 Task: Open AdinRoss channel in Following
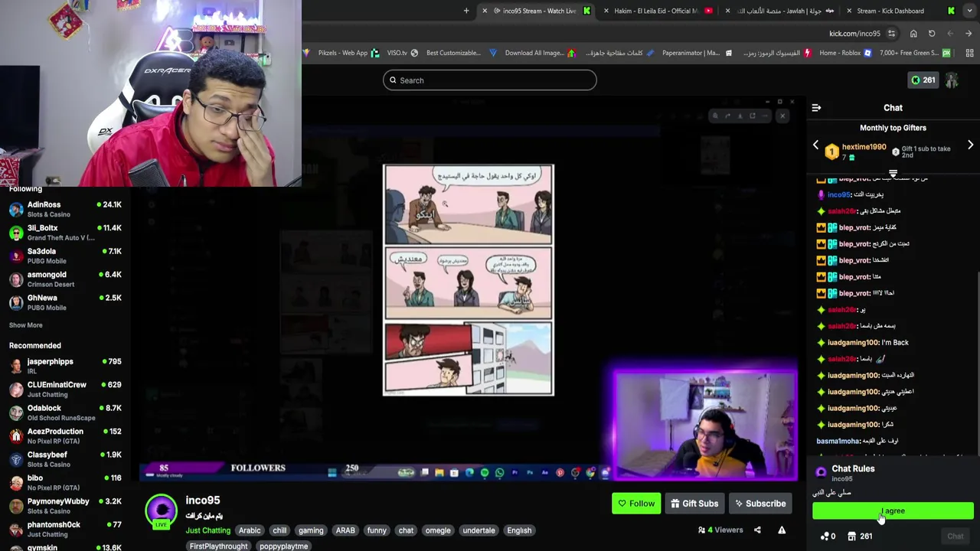point(65,209)
